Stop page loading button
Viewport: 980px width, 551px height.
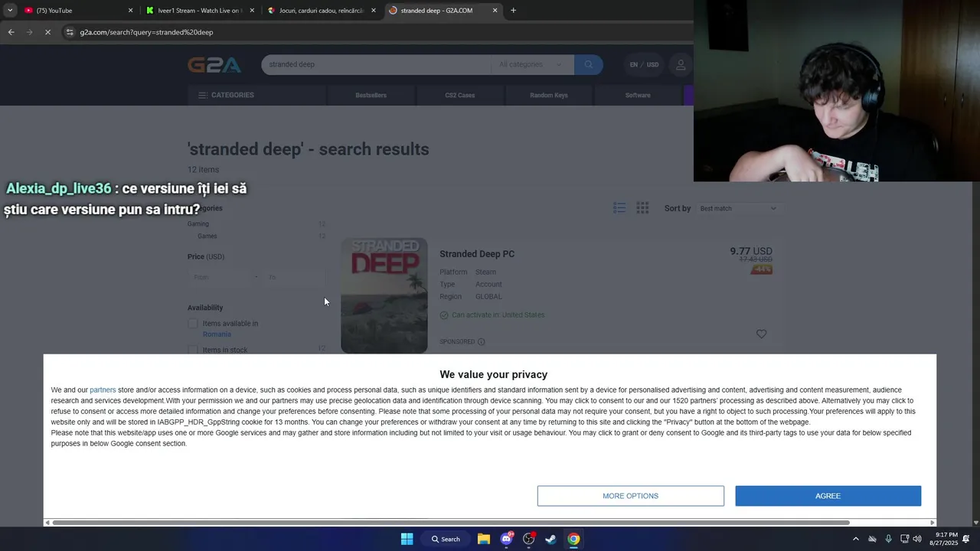tap(47, 32)
